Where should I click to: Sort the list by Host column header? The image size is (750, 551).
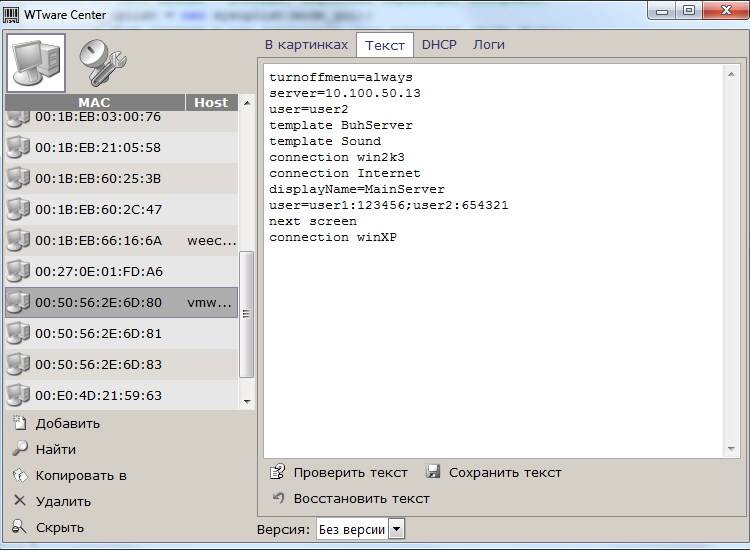211,102
